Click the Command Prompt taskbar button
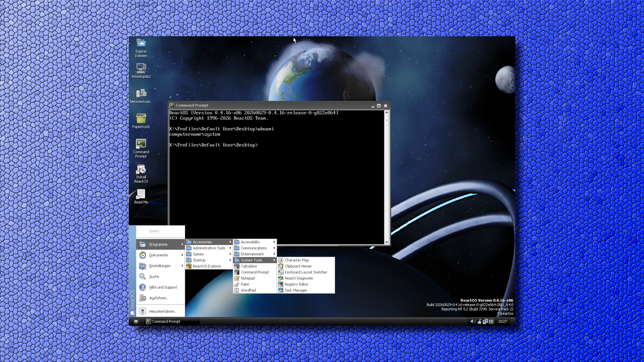Screen dimensions: 644x362 click(172, 322)
